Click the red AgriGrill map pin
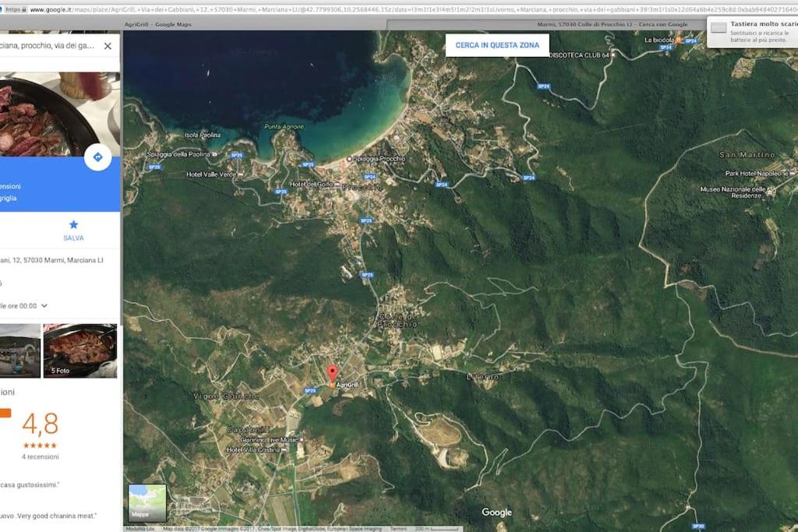Image resolution: width=798 pixels, height=532 pixels. (x=333, y=373)
